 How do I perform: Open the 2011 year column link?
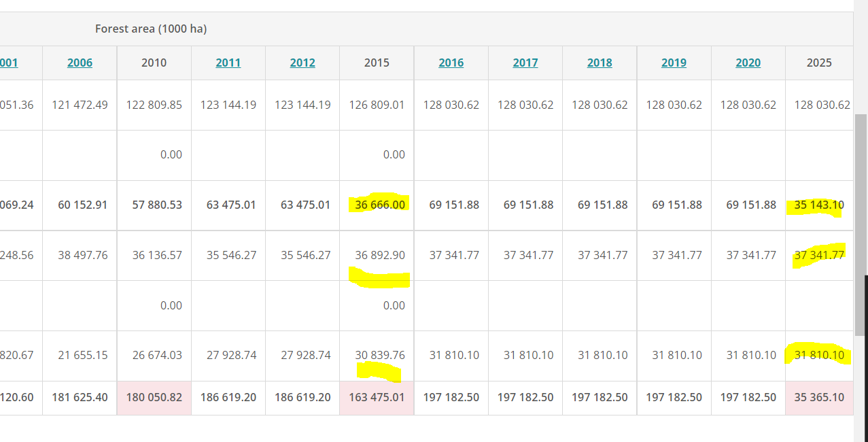[228, 63]
